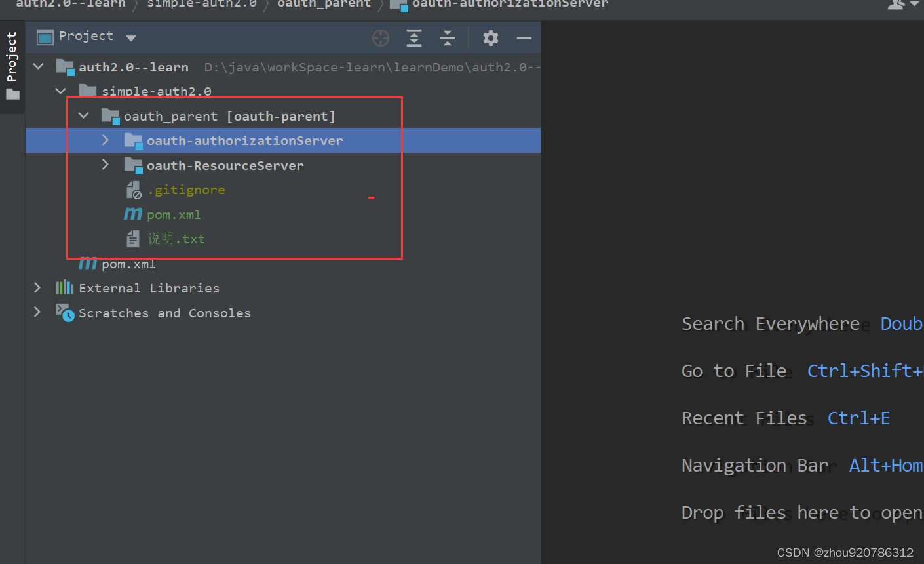Open the Project panel settings gear
Image resolution: width=924 pixels, height=564 pixels.
coord(490,38)
